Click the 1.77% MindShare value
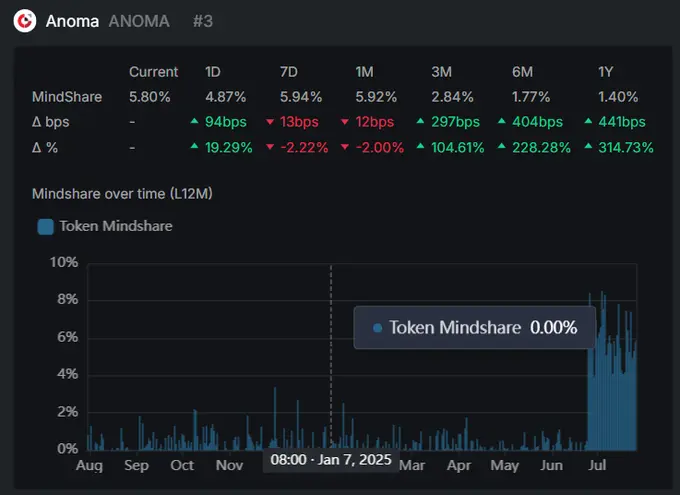 tap(531, 97)
